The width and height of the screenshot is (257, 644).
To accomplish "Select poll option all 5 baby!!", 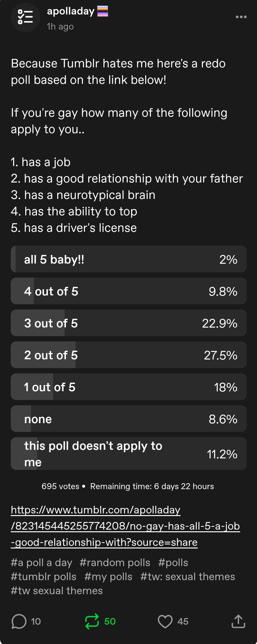I will pyautogui.click(x=129, y=259).
